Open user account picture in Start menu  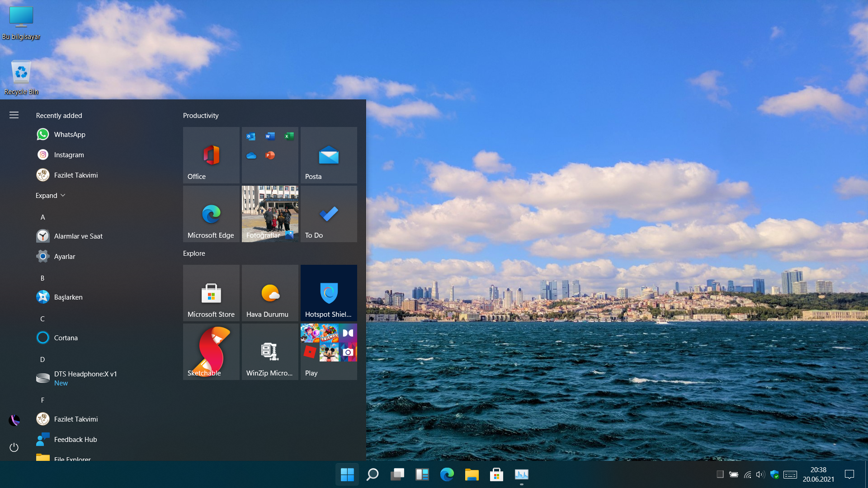click(x=14, y=420)
